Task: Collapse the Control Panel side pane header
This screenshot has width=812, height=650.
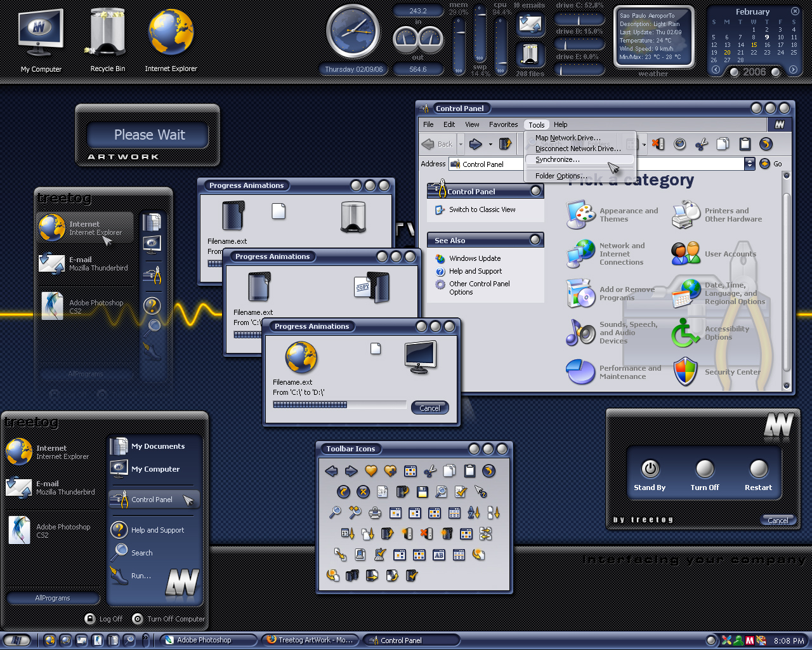Action: pos(536,191)
